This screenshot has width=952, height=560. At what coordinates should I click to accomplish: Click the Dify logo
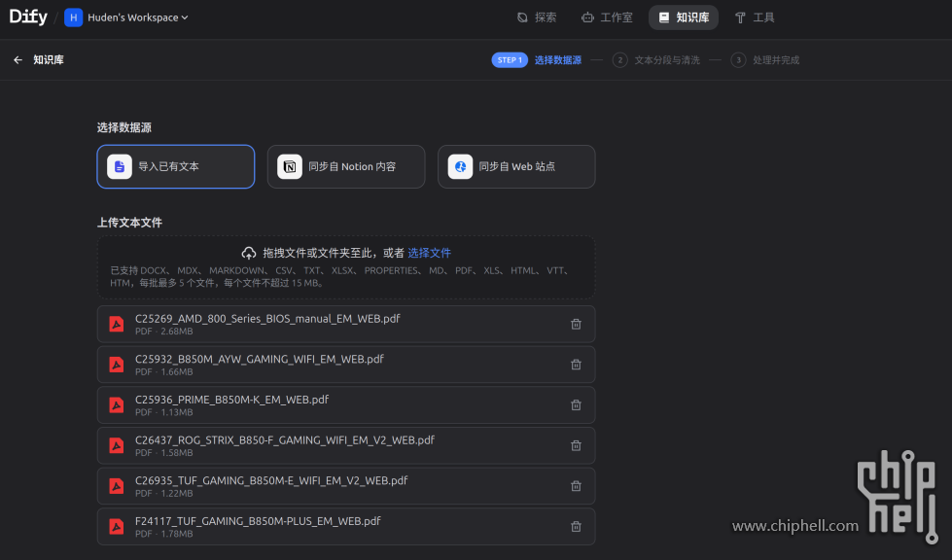[x=27, y=17]
